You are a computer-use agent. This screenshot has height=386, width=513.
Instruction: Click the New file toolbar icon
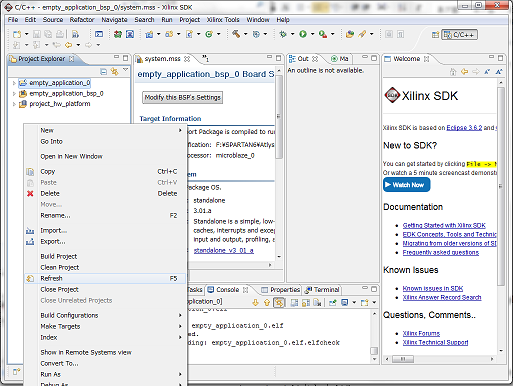pyautogui.click(x=17, y=34)
